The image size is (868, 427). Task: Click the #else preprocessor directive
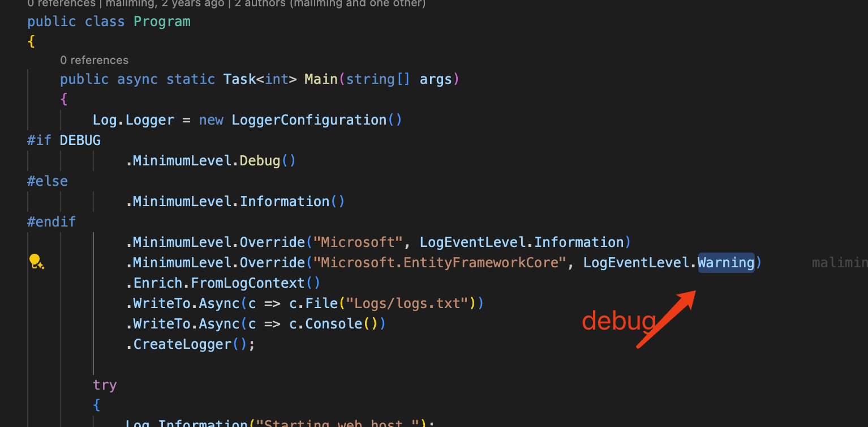pyautogui.click(x=48, y=181)
